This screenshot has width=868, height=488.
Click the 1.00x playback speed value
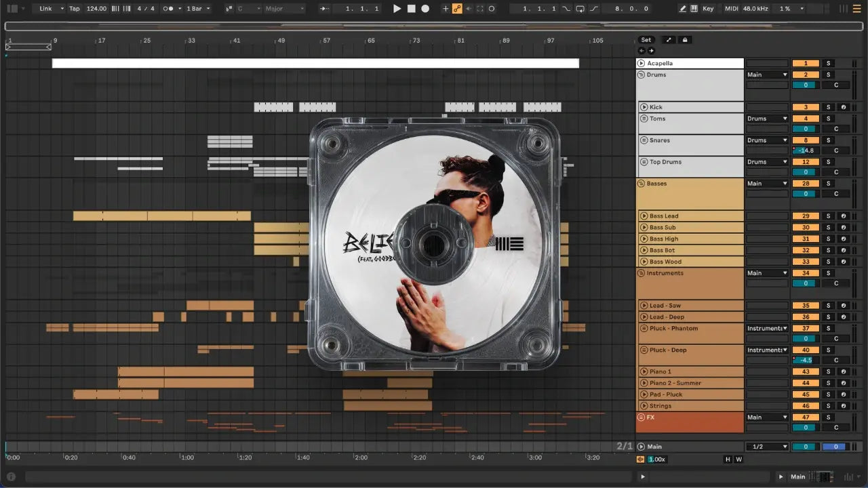click(x=656, y=460)
